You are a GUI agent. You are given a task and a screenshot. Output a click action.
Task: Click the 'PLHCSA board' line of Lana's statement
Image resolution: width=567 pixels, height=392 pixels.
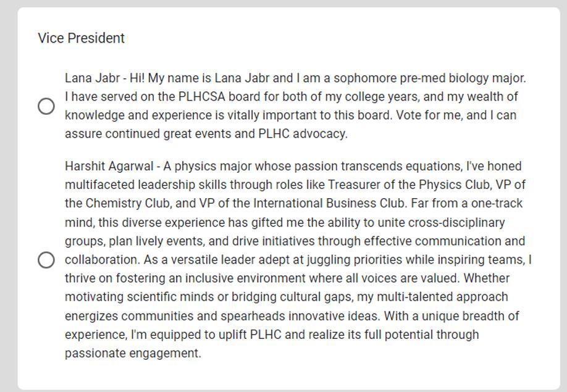coord(222,97)
